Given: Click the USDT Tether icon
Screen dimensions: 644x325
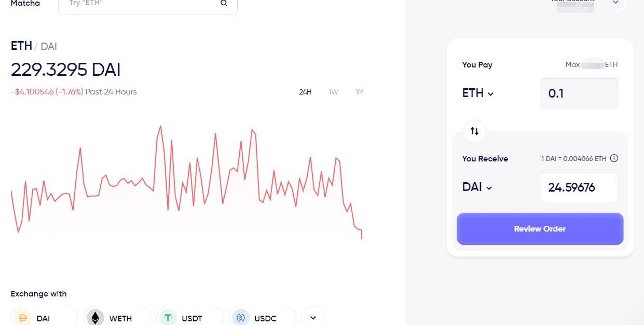Looking at the screenshot, I should pos(168,318).
